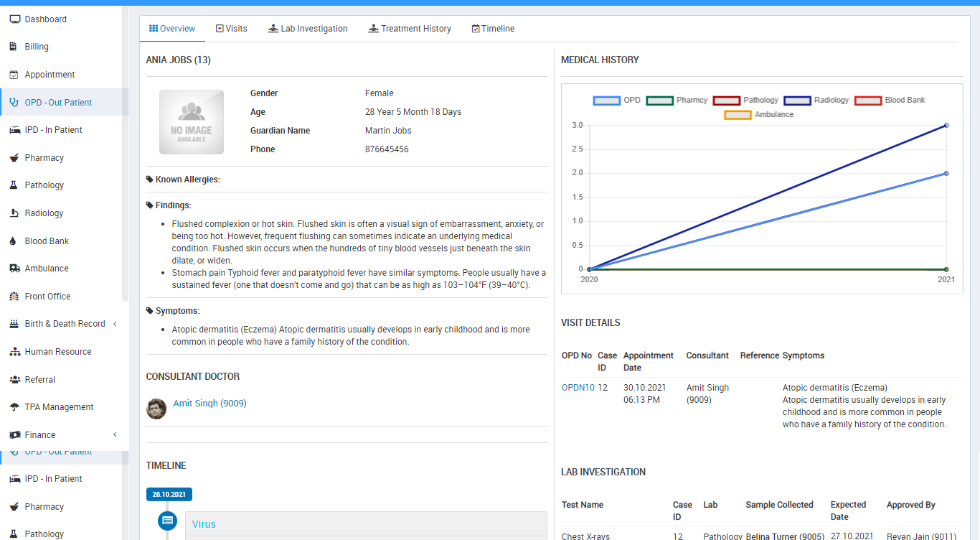Click the Radiology microscope icon
The image size is (980, 540).
14,213
